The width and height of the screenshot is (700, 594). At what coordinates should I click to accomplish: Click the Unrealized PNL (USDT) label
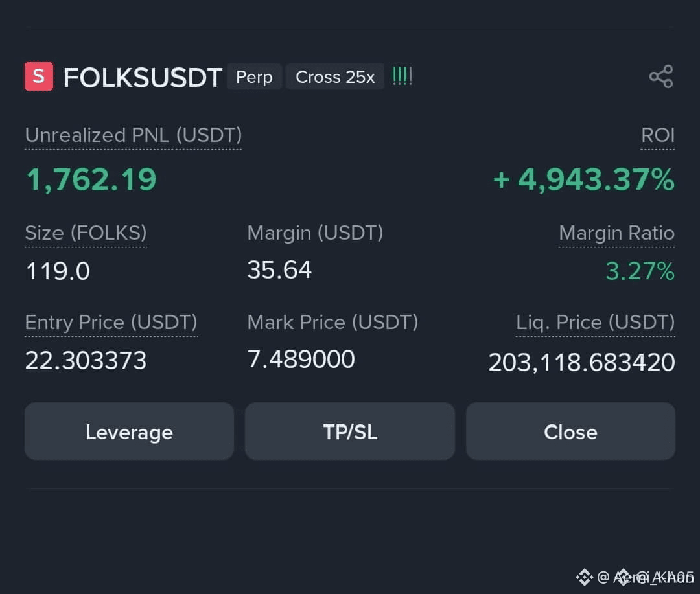coord(133,135)
